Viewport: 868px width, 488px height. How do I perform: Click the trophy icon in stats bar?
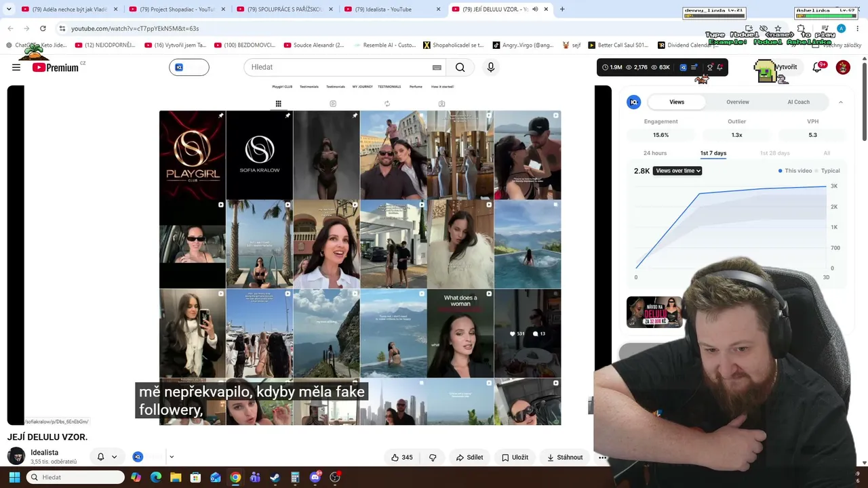[710, 67]
